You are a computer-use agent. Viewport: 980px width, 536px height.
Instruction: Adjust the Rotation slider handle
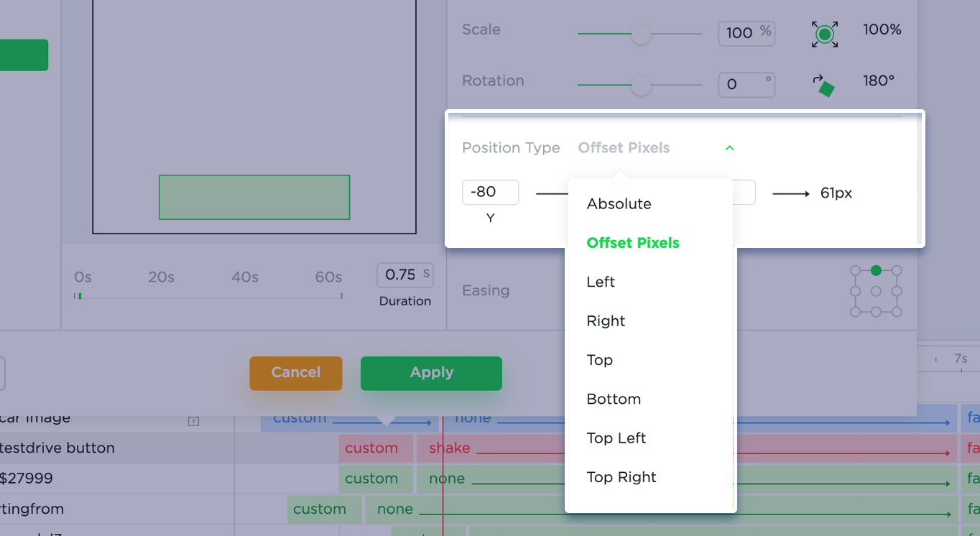641,86
